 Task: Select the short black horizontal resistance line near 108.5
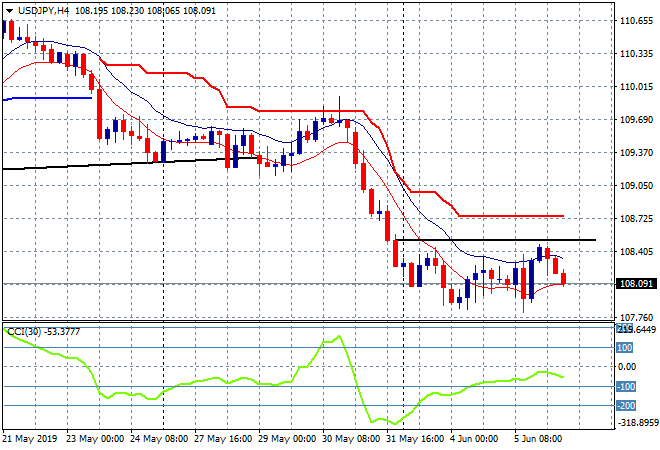pyautogui.click(x=496, y=240)
